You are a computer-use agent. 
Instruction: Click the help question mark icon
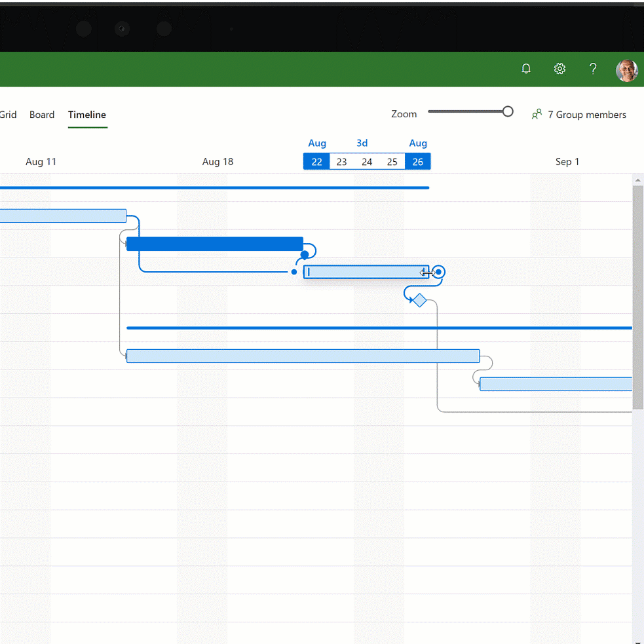click(x=593, y=69)
